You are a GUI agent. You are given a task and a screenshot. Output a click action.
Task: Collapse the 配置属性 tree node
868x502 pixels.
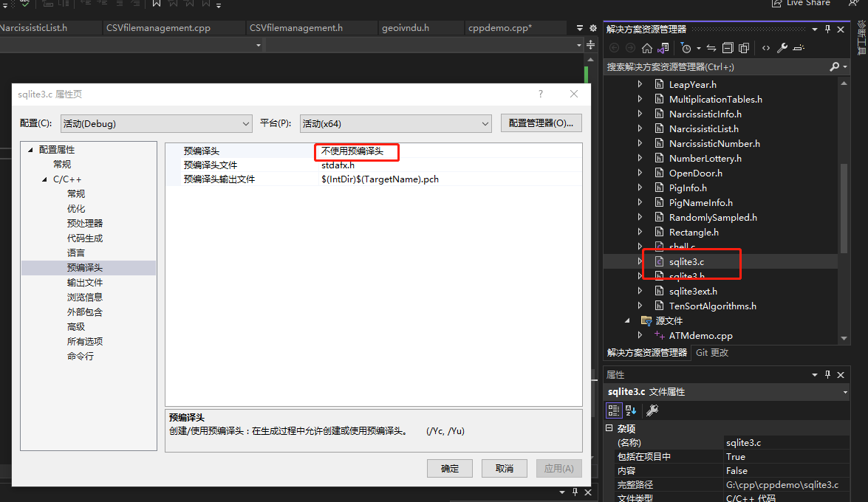pos(30,150)
